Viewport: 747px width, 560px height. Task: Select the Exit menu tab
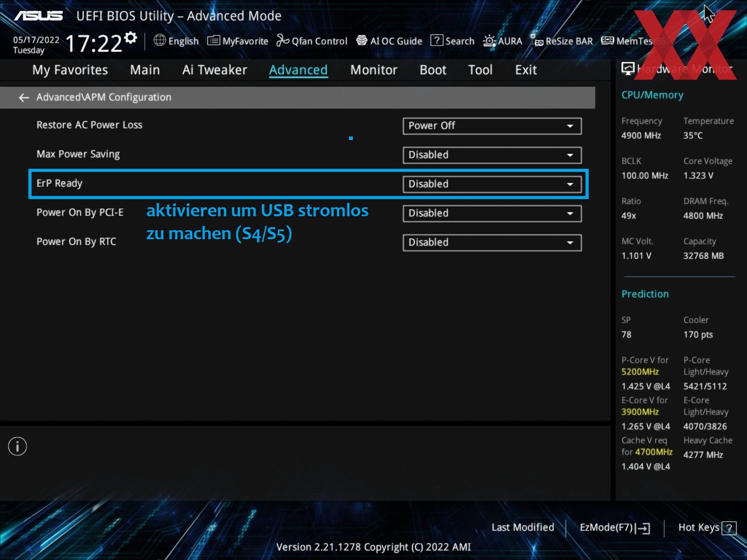pyautogui.click(x=526, y=70)
